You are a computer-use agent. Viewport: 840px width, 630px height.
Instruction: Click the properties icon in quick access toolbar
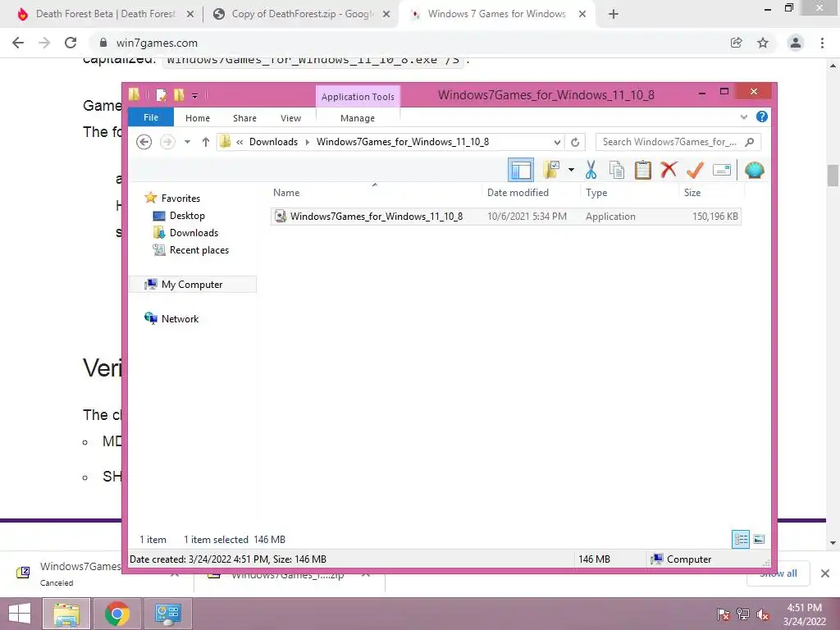point(161,95)
